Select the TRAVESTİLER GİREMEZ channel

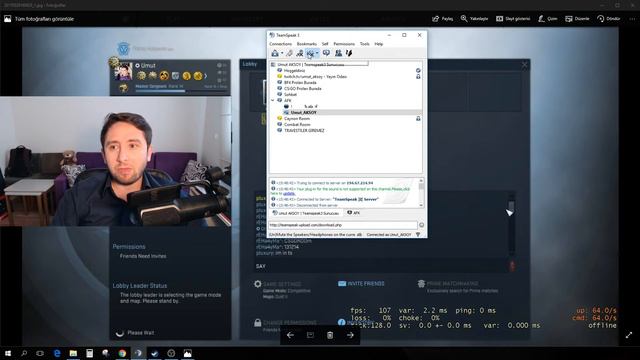pos(304,131)
